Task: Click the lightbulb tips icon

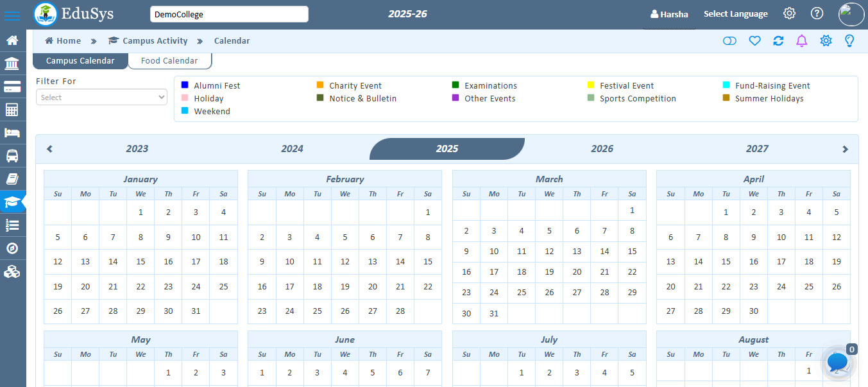Action: pos(849,40)
